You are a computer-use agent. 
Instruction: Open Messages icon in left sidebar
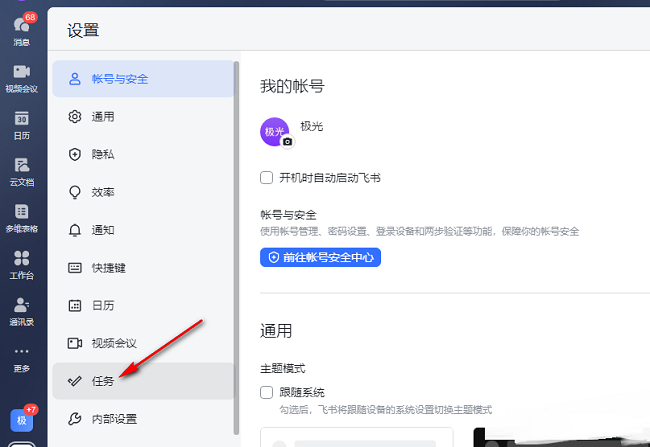[x=21, y=28]
